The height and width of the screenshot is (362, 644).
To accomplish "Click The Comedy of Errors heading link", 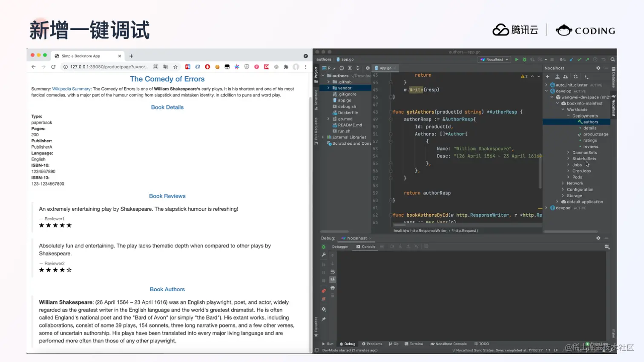I will [167, 79].
